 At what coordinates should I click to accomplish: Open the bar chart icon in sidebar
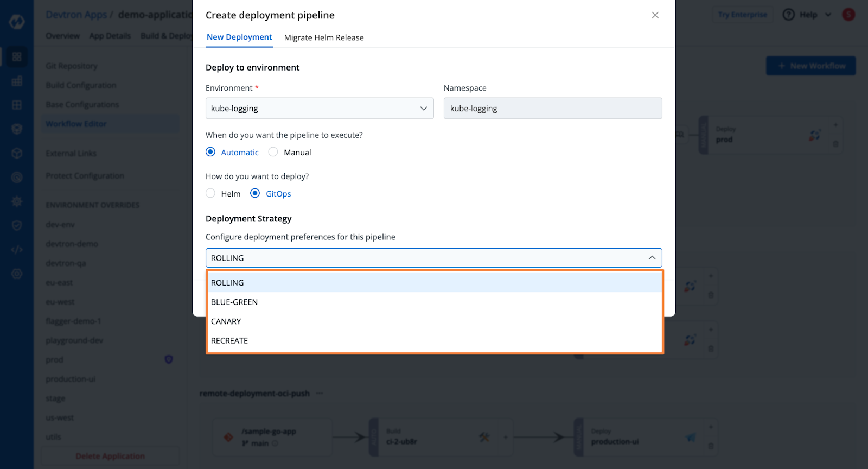17,81
